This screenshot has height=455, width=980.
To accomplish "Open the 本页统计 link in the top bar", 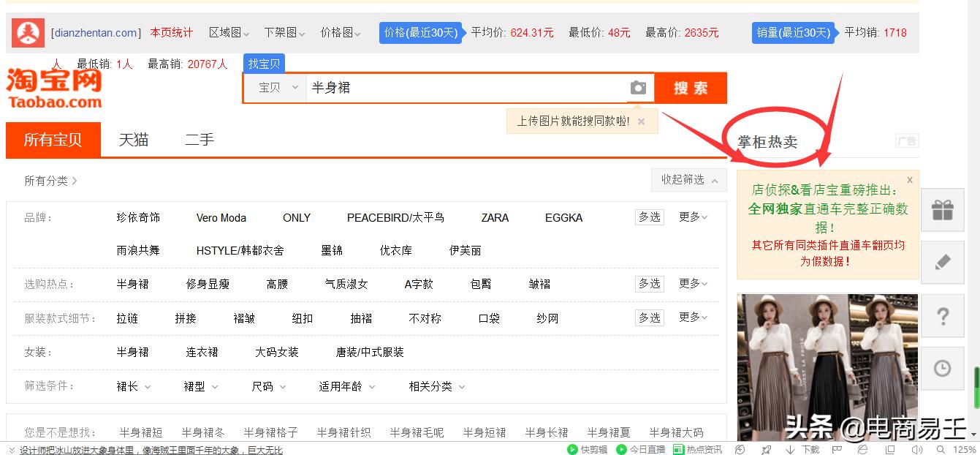I will coord(172,32).
